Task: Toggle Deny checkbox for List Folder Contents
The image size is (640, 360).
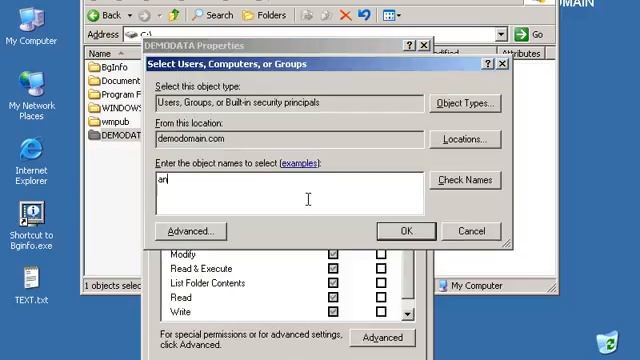Action: tap(381, 283)
